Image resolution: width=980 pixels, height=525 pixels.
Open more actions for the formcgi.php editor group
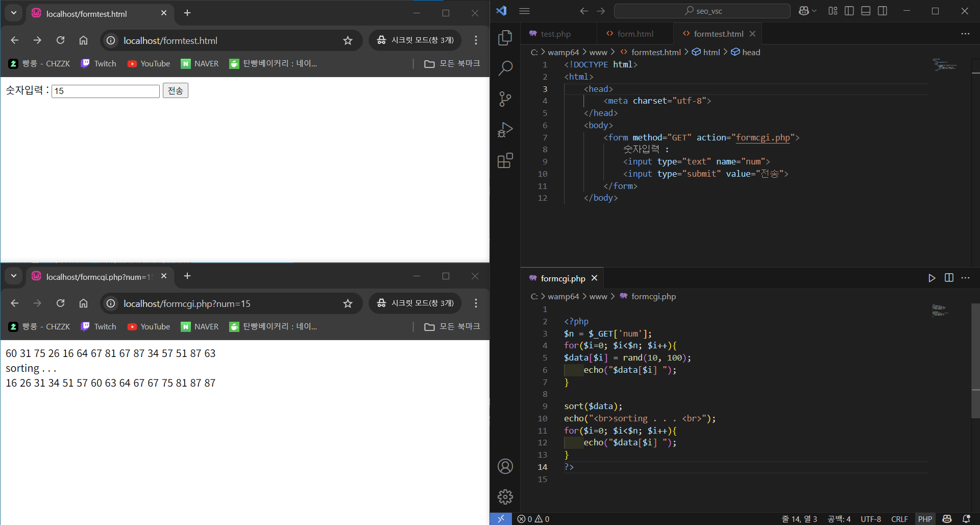tap(965, 278)
